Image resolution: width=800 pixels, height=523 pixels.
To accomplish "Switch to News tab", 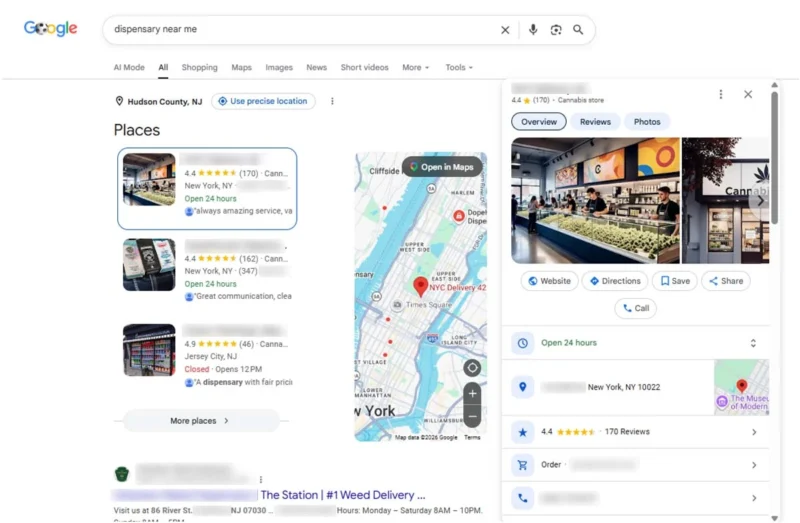I will [x=316, y=67].
